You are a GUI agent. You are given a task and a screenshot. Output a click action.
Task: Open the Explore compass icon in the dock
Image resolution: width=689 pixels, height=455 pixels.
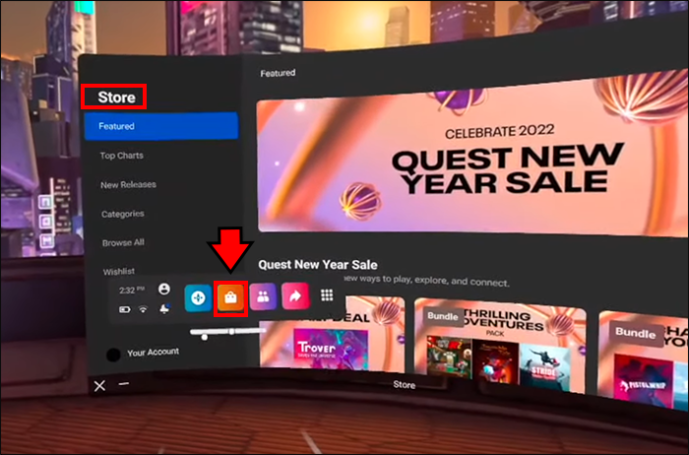click(198, 298)
